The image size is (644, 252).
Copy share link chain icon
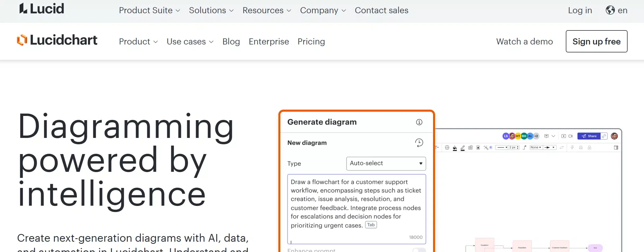pos(604,136)
